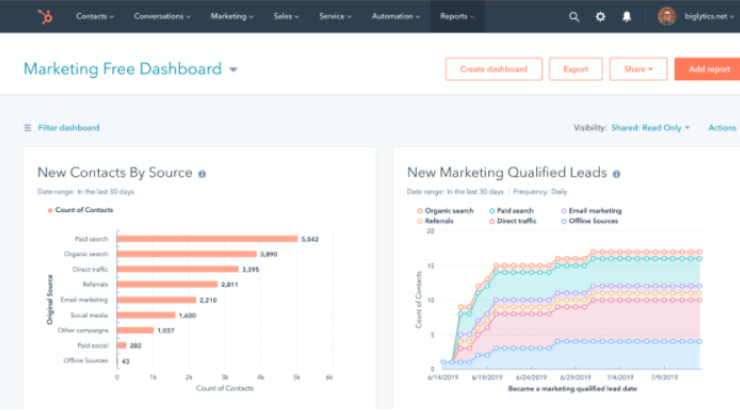This screenshot has height=411, width=740.
Task: Click the Offline Sources axis label in bar chart
Action: (85, 361)
